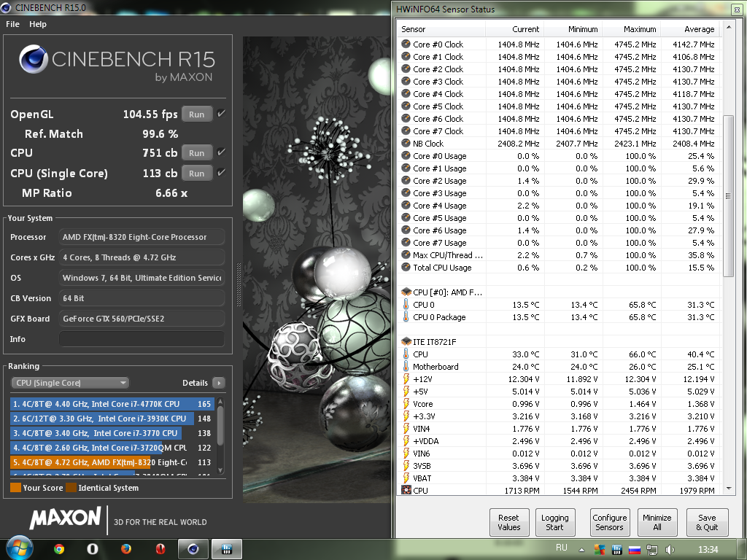Click the Identical System brown color swatch
747x560 pixels.
click(71, 488)
